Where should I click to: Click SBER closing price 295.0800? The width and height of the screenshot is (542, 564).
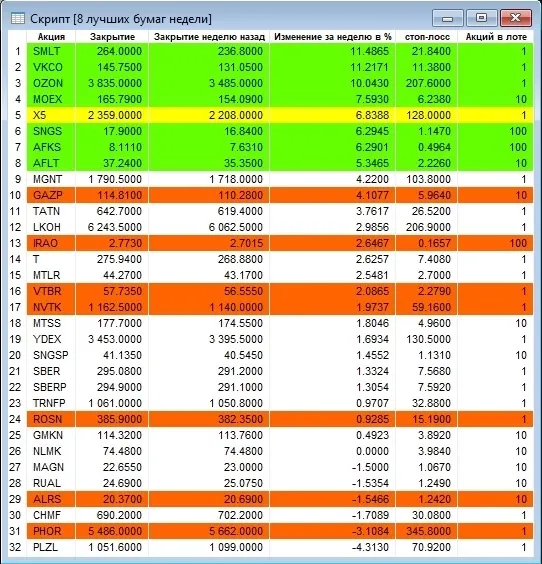112,371
